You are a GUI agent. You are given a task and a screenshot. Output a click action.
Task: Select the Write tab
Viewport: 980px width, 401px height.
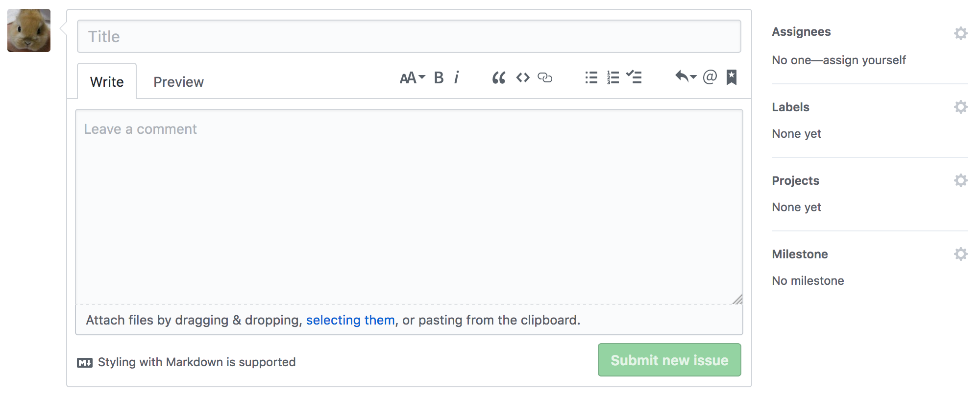point(106,81)
